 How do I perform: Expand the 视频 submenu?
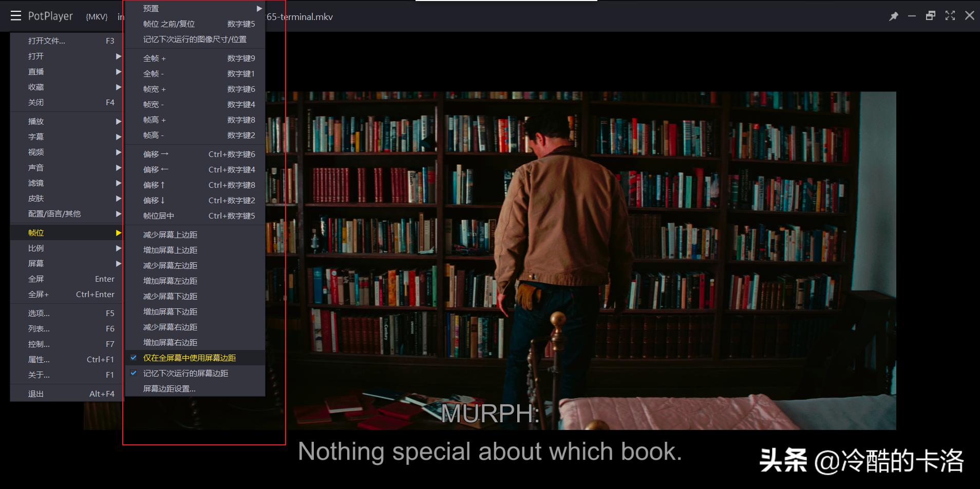click(66, 152)
